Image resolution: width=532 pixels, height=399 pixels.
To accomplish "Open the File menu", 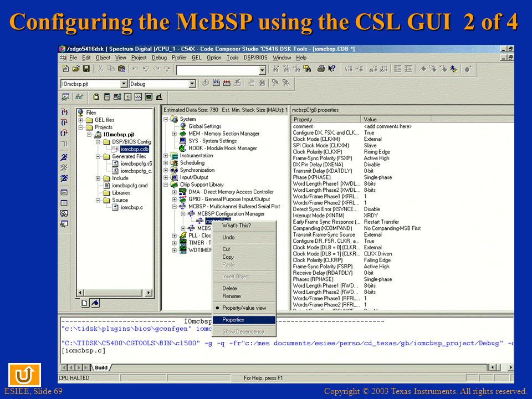I will click(73, 58).
